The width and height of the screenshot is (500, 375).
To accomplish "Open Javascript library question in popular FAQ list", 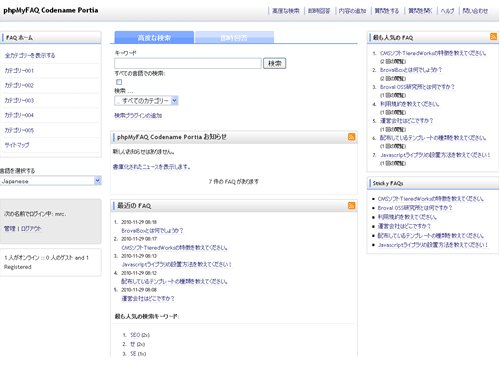I will pos(435,155).
